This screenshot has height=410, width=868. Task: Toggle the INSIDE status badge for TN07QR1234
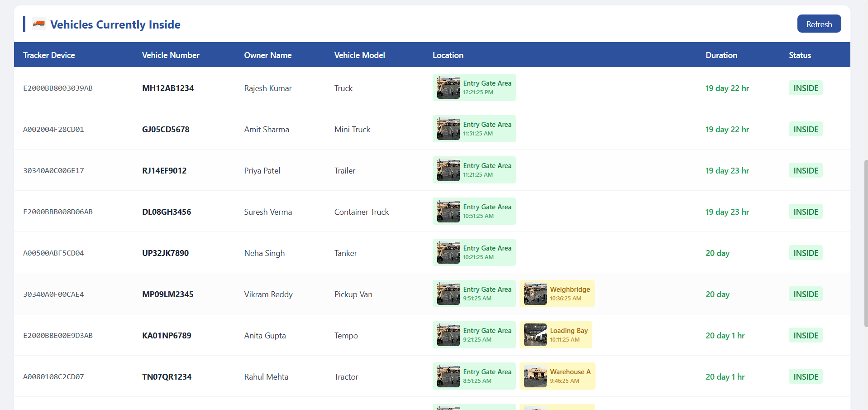click(x=805, y=376)
